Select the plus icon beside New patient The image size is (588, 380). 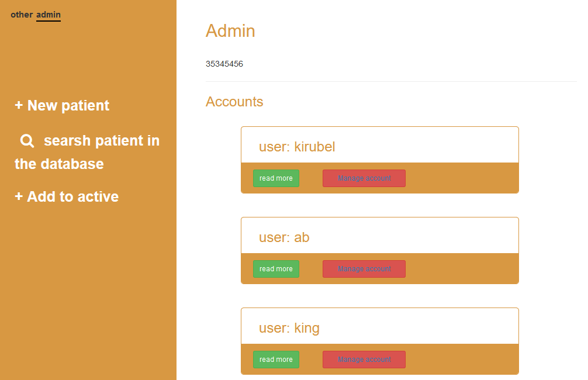click(x=18, y=105)
